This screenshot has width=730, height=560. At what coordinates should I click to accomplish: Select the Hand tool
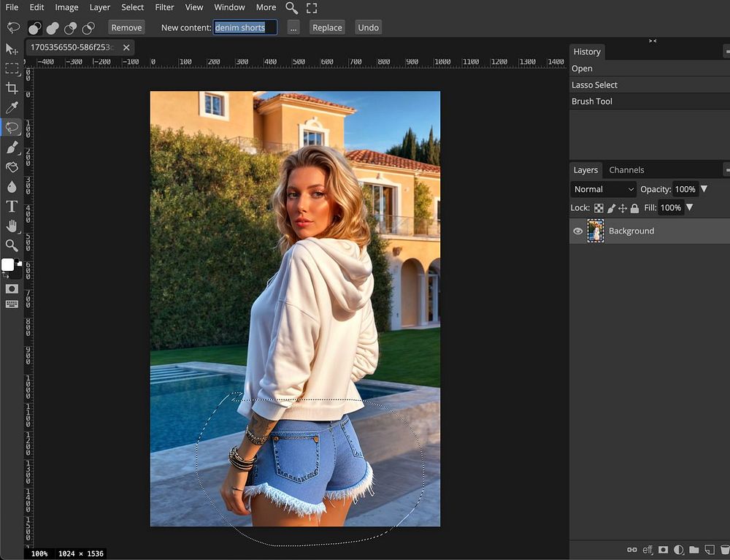point(12,226)
